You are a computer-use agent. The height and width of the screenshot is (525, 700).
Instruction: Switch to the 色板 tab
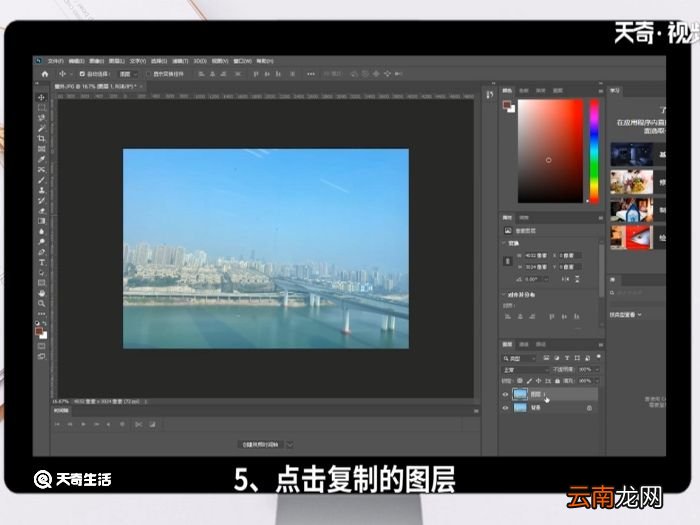click(524, 91)
